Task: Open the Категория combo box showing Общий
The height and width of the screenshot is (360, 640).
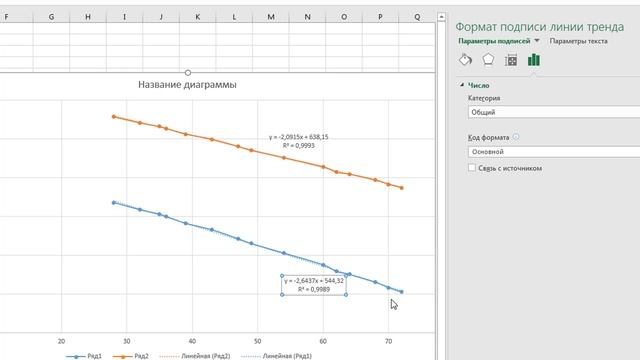Action: [x=554, y=112]
